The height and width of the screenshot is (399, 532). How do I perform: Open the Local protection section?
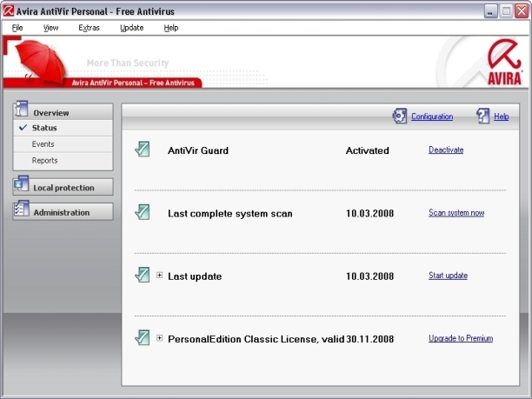[63, 187]
